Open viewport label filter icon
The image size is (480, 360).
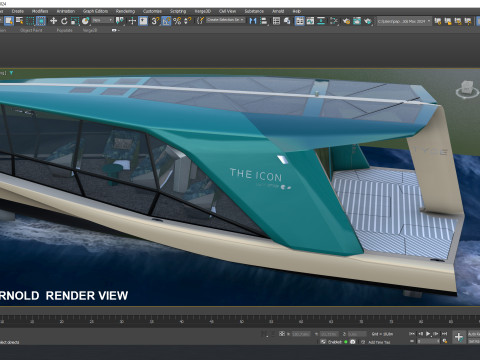coord(12,72)
